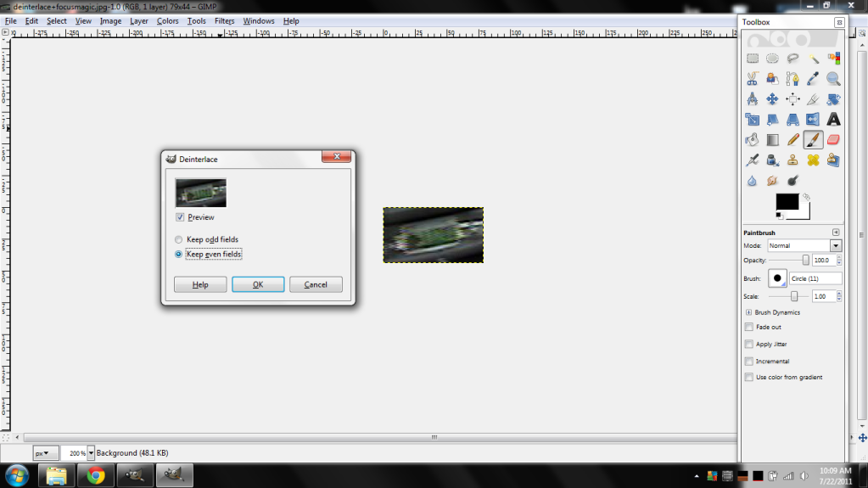Enable the Fade out checkbox
The height and width of the screenshot is (488, 868).
tap(748, 327)
